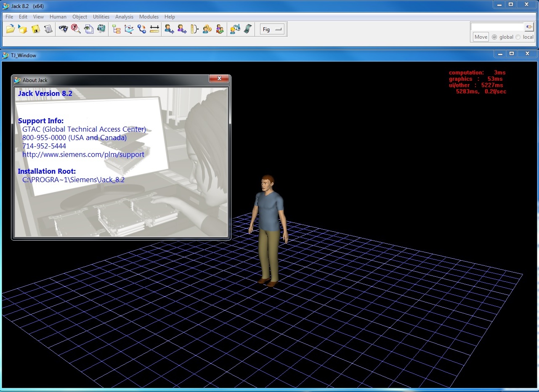The width and height of the screenshot is (539, 392).
Task: Open the Fig dropdown selector
Action: pos(271,29)
